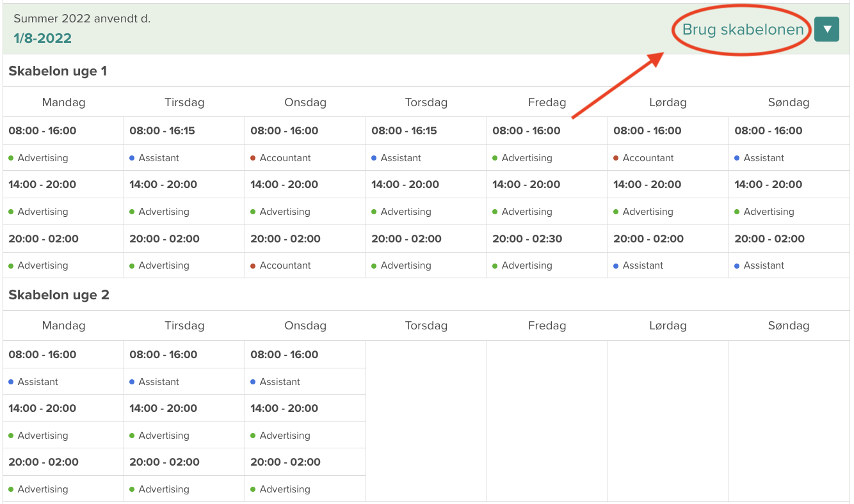
Task: Select Tirsdag 08:00 - 16:15 shift in week 1
Action: coord(162,130)
